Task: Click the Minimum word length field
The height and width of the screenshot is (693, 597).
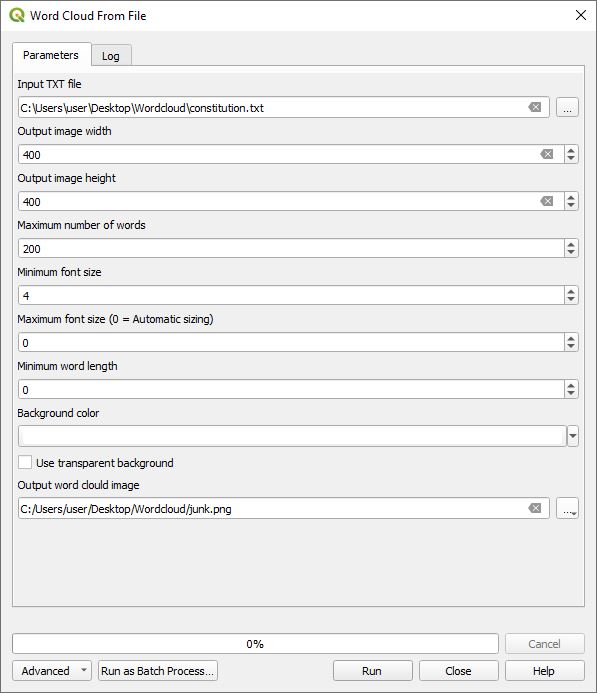Action: coord(291,389)
